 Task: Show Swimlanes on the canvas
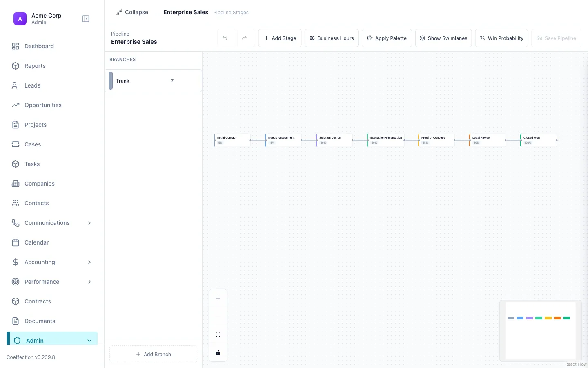(443, 38)
